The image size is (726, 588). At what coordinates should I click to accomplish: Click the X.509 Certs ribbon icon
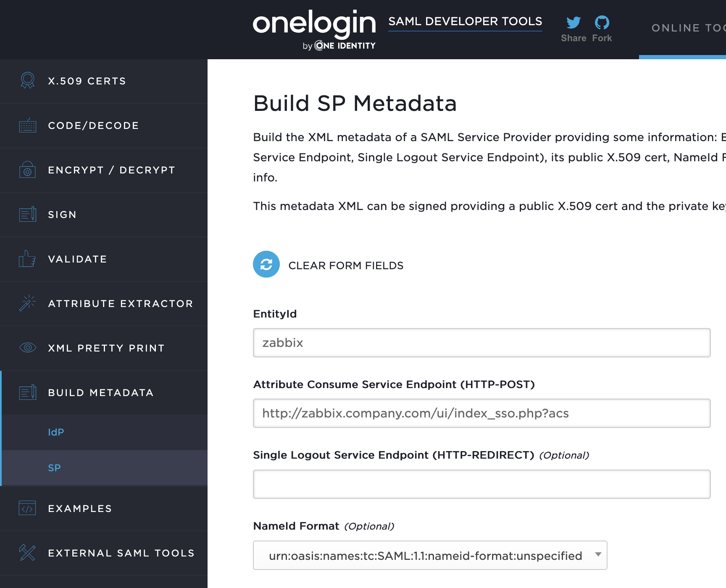pyautogui.click(x=28, y=81)
